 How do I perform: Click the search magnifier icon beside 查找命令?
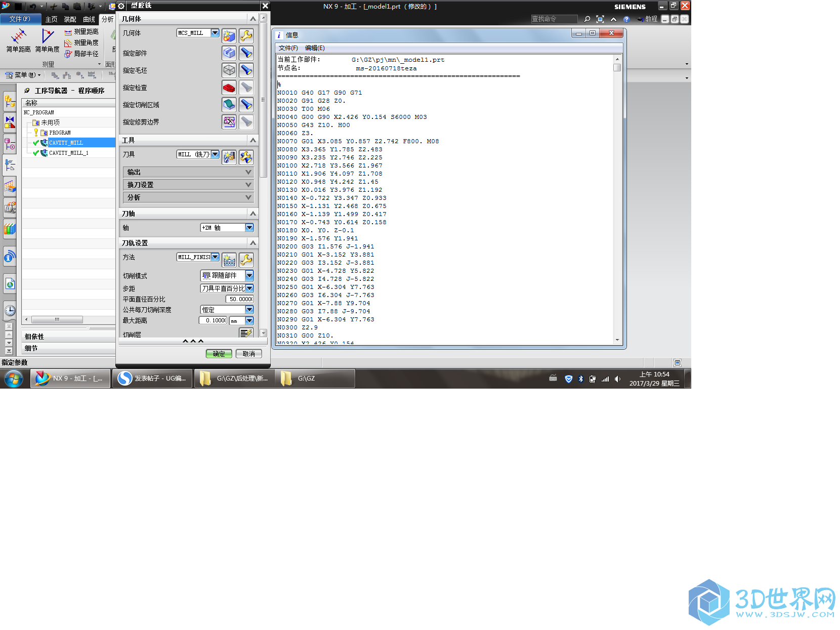coord(587,19)
